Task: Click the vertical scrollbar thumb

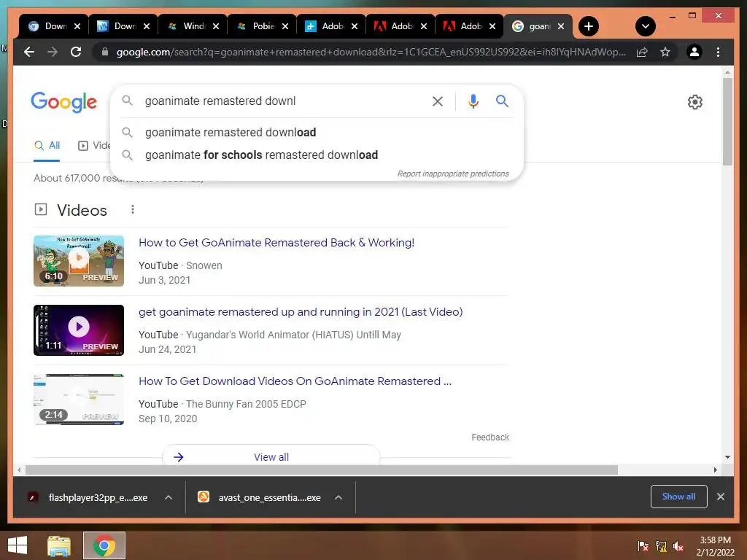Action: coord(727,122)
